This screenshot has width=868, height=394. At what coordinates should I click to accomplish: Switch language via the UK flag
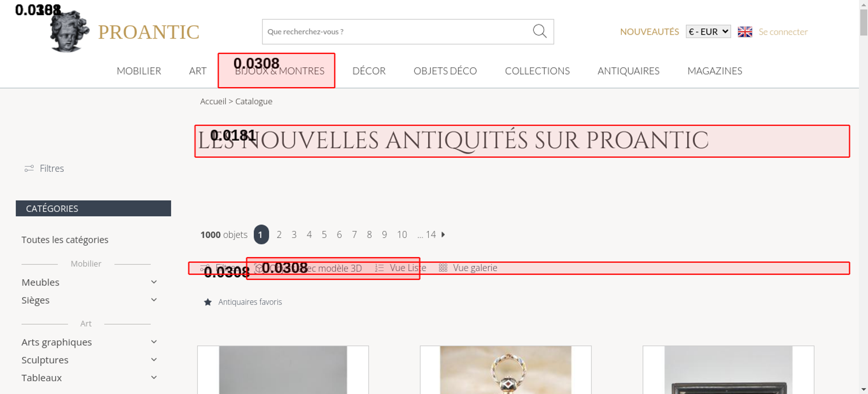(x=745, y=32)
